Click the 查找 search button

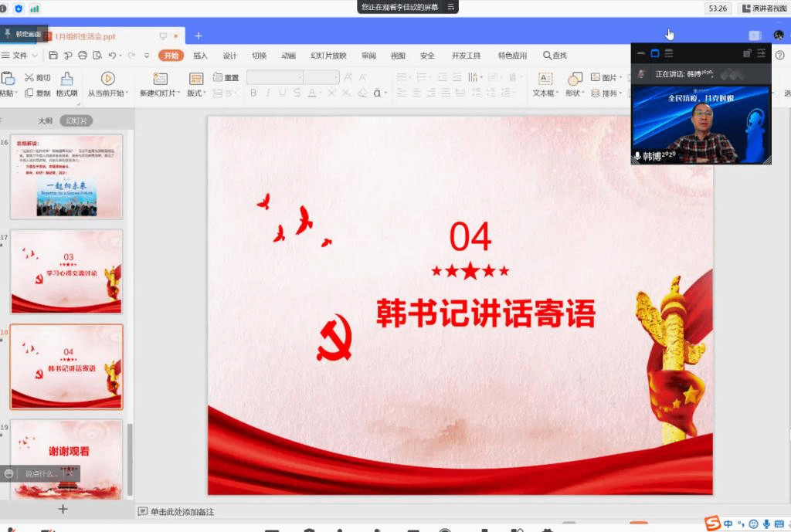tap(555, 56)
